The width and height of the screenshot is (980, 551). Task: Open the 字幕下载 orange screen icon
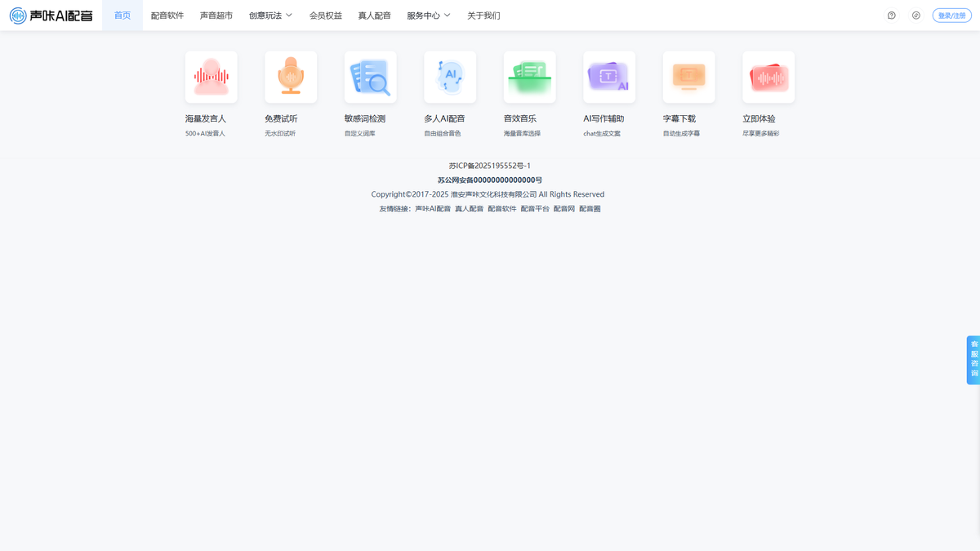pyautogui.click(x=689, y=78)
